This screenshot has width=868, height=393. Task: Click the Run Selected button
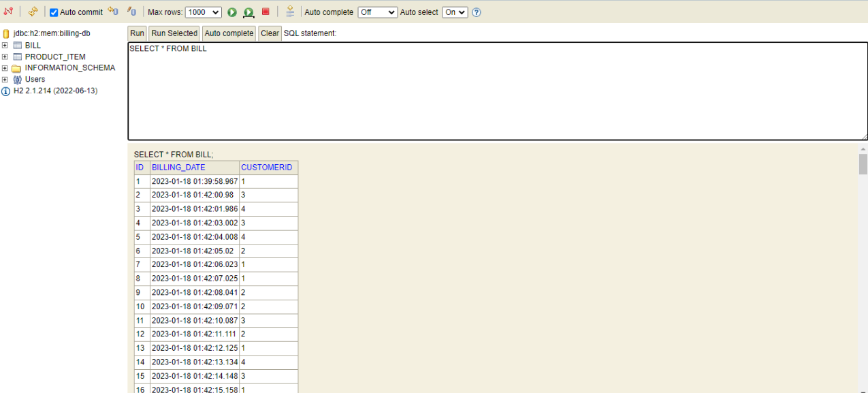point(174,33)
